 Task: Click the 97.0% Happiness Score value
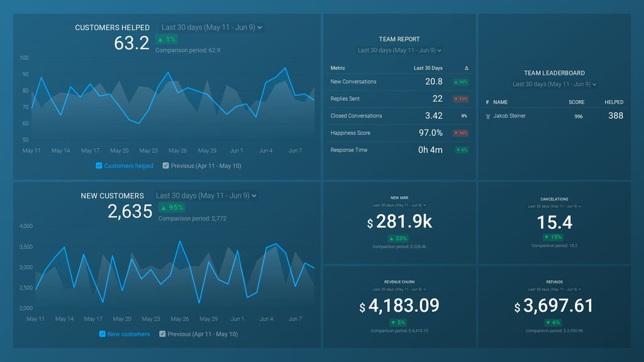430,133
